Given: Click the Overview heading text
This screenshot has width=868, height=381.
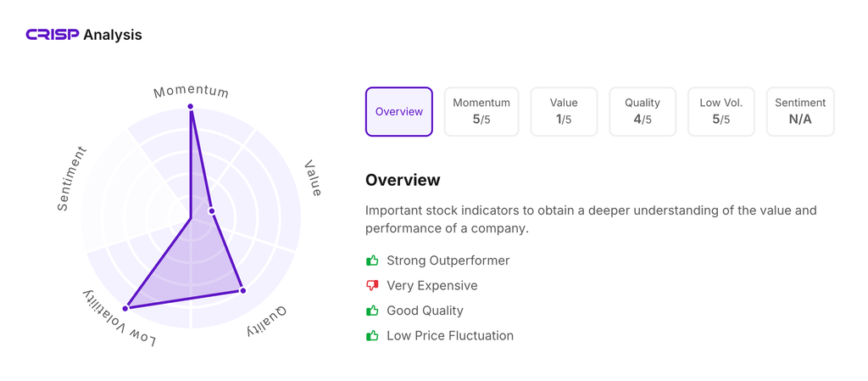Looking at the screenshot, I should (403, 180).
